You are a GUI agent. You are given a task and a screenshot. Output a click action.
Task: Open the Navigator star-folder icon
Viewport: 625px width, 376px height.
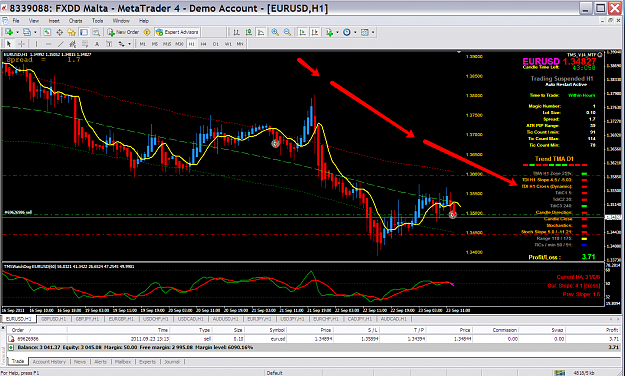(72, 32)
